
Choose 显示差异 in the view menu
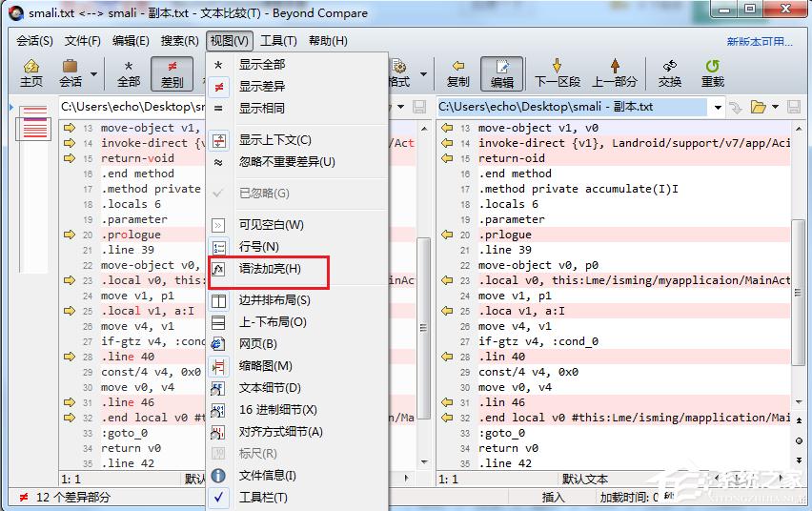click(x=297, y=87)
